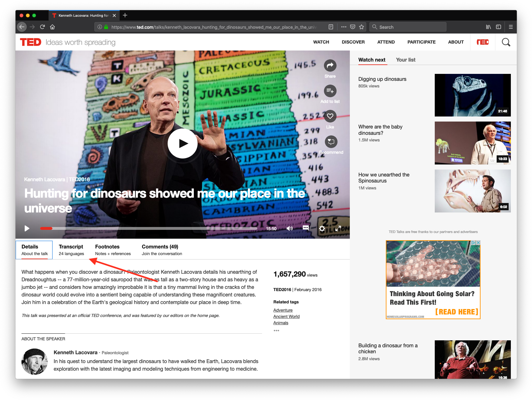The height and width of the screenshot is (400, 532).
Task: Click the AdChoices icon on the ad
Action: coord(473,242)
